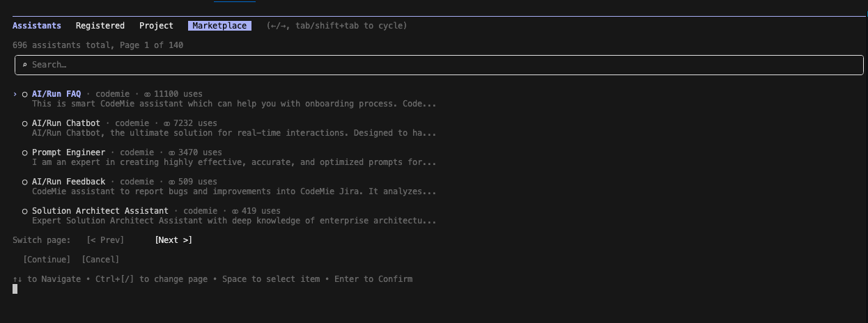
Task: Open the Marketplace tab
Action: [219, 26]
